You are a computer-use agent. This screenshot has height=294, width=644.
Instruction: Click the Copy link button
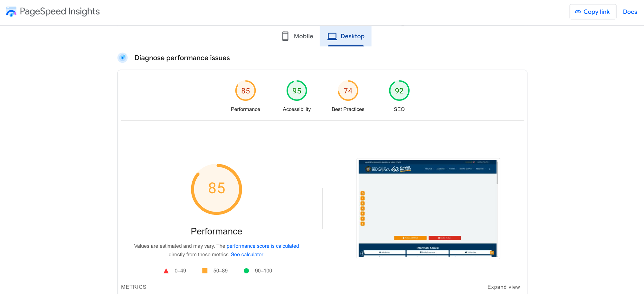592,12
